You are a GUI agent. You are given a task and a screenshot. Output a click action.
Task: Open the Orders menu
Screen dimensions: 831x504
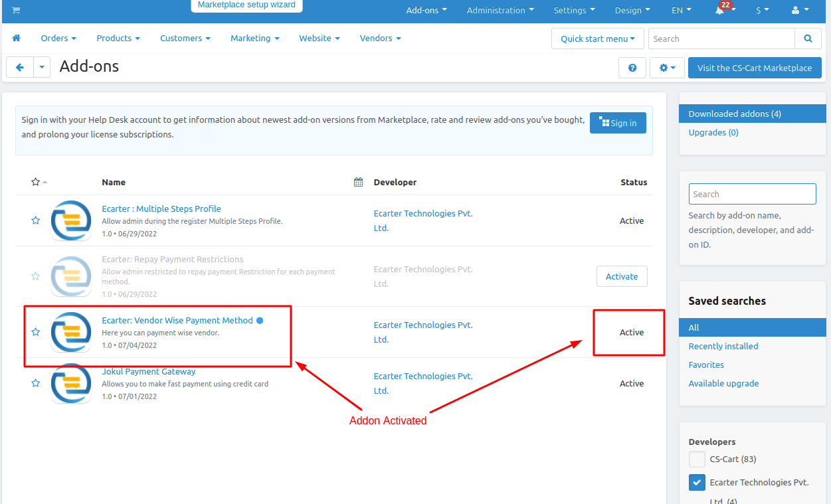[x=58, y=39]
